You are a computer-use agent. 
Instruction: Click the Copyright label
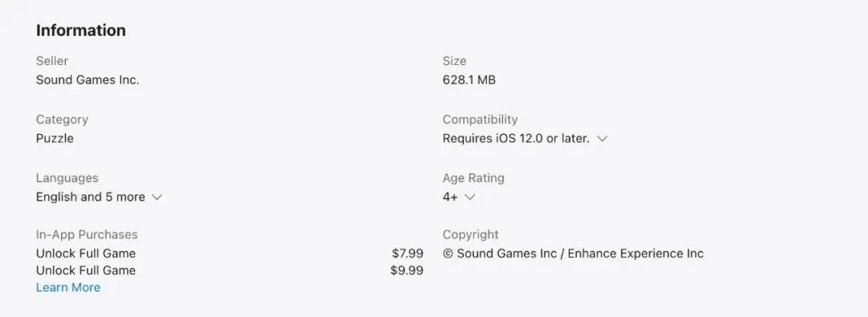click(x=470, y=234)
